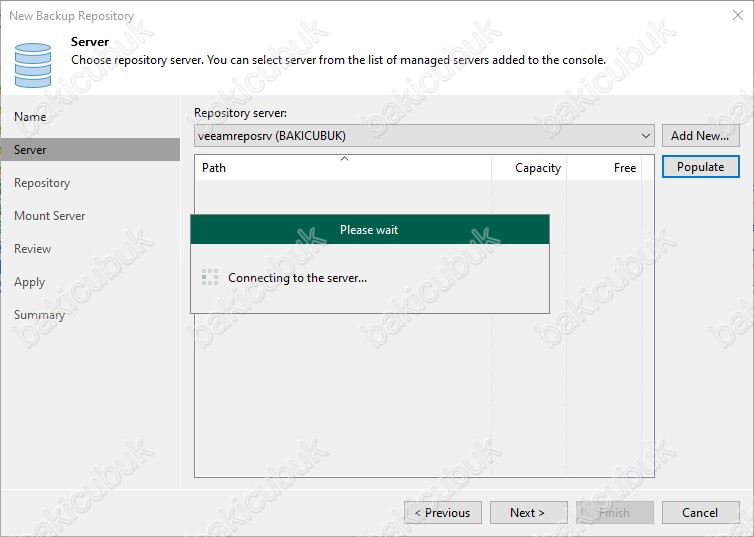The width and height of the screenshot is (754, 537).
Task: Cancel the repository wizard
Action: [701, 513]
